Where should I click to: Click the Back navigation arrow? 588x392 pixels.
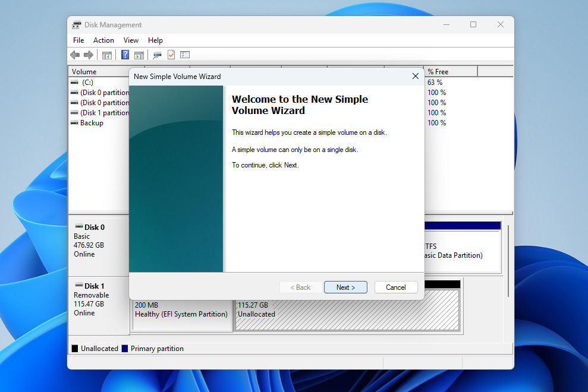coord(74,55)
